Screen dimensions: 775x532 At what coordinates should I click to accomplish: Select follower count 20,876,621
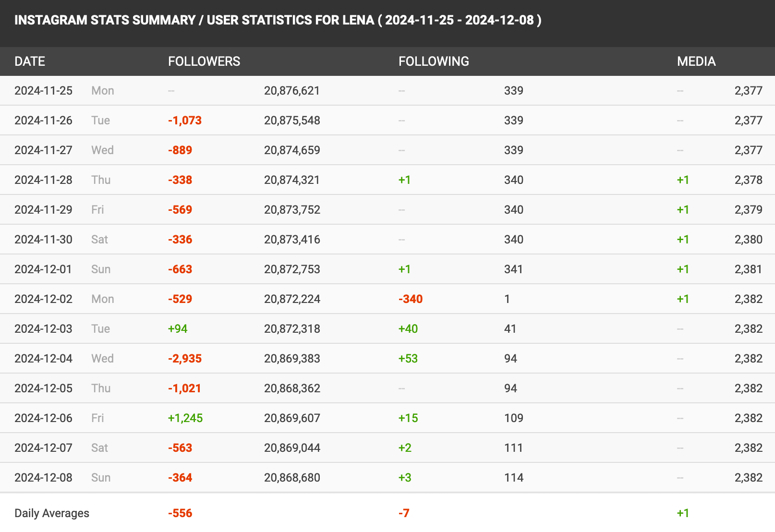point(292,91)
